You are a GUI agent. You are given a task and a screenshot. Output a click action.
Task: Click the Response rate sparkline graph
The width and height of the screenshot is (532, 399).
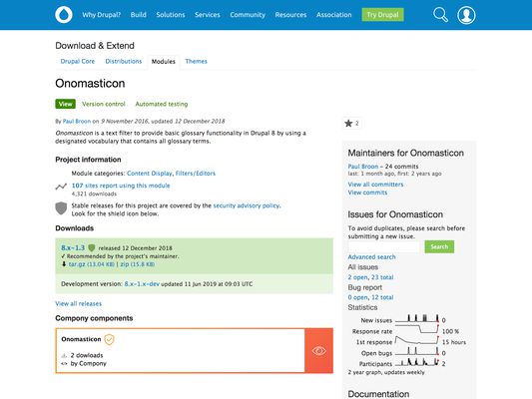click(x=417, y=329)
